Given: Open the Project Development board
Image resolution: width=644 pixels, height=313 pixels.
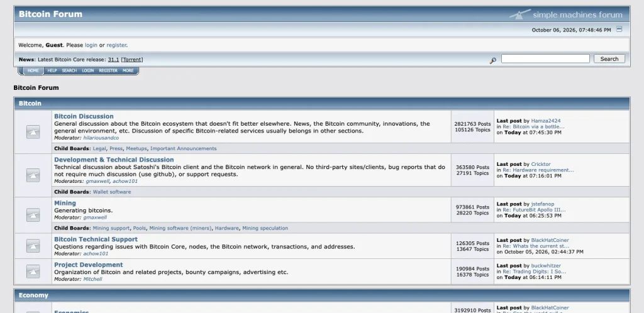Looking at the screenshot, I should point(88,265).
